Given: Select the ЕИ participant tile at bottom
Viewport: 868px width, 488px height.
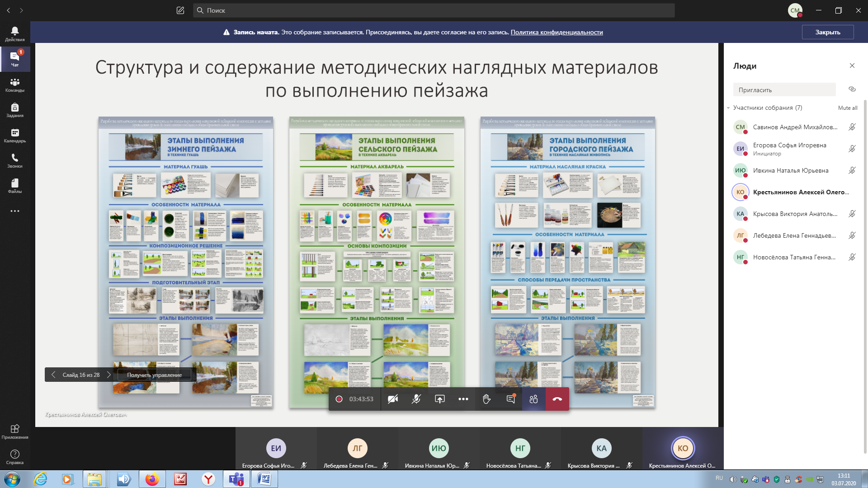Looking at the screenshot, I should coord(276,449).
